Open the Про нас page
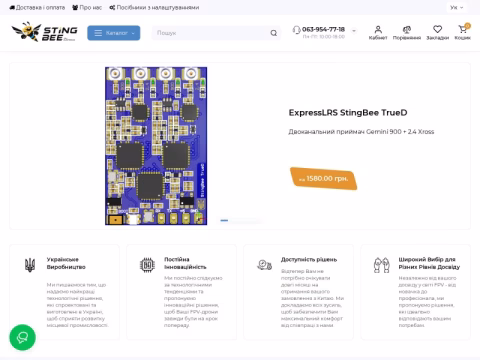 pos(87,7)
